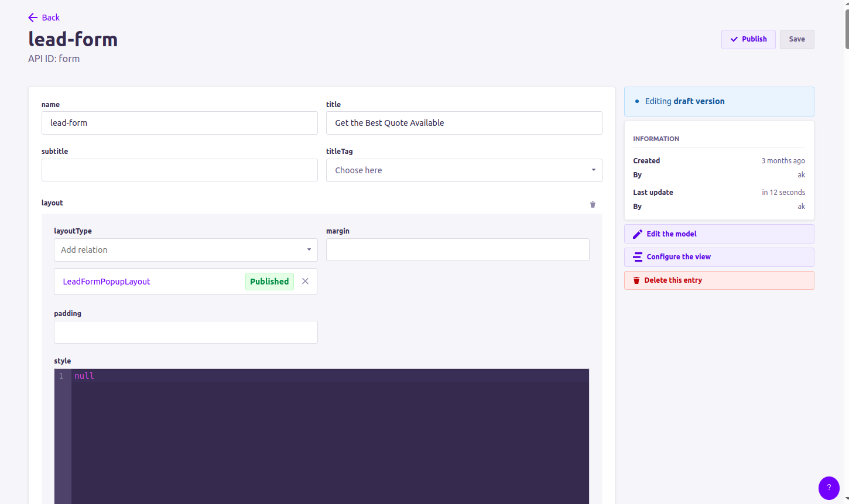Click the title field with quote text

pos(464,123)
